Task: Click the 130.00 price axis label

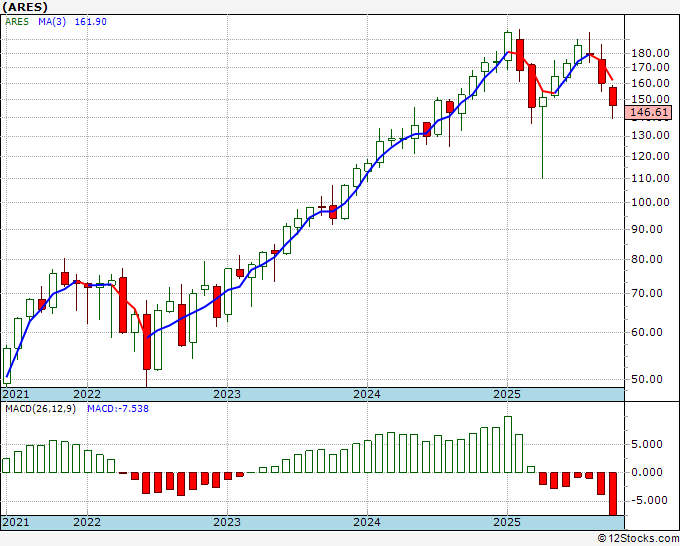Action: (x=650, y=136)
